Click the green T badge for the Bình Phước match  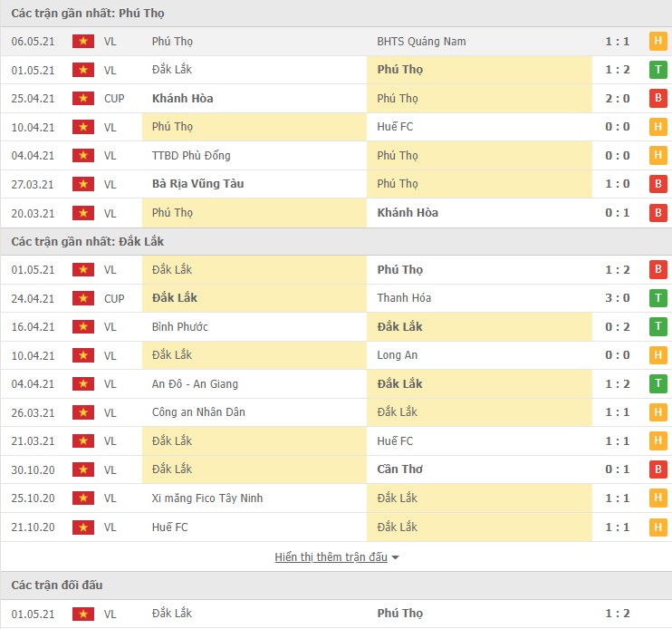[658, 326]
